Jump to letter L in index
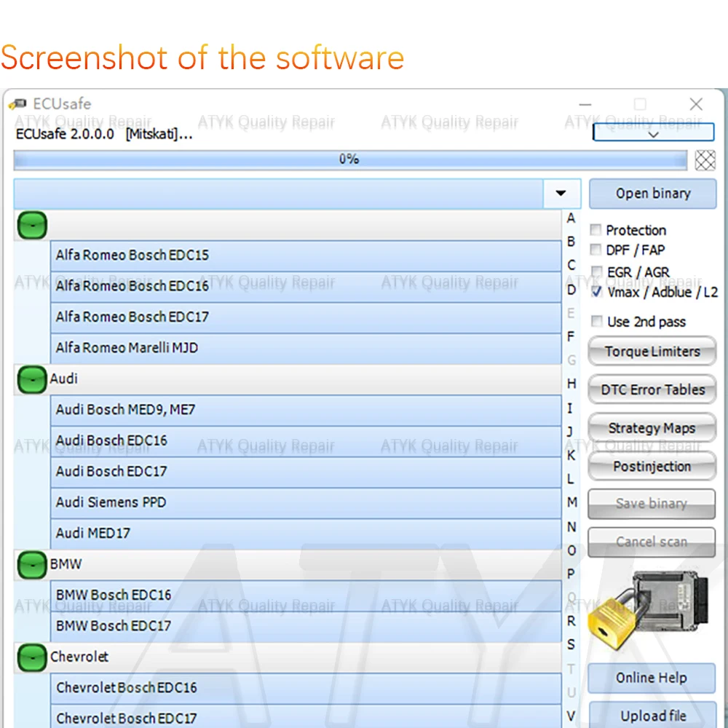The height and width of the screenshot is (728, 728). [571, 479]
